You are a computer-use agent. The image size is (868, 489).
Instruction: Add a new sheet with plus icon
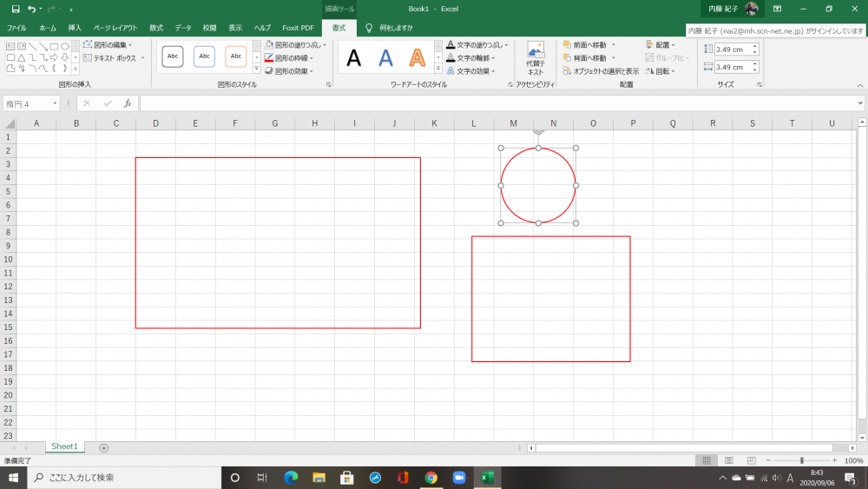(x=104, y=448)
